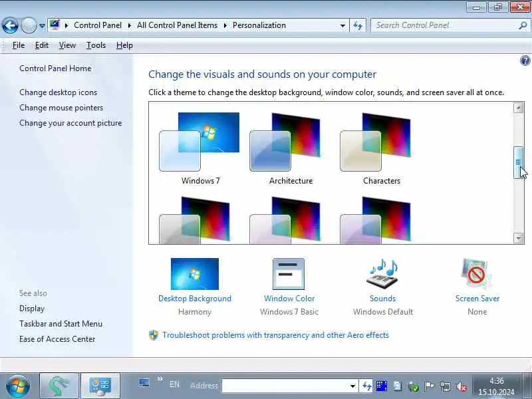Click the Desktop Background link text
This screenshot has width=532, height=399.
coord(195,299)
